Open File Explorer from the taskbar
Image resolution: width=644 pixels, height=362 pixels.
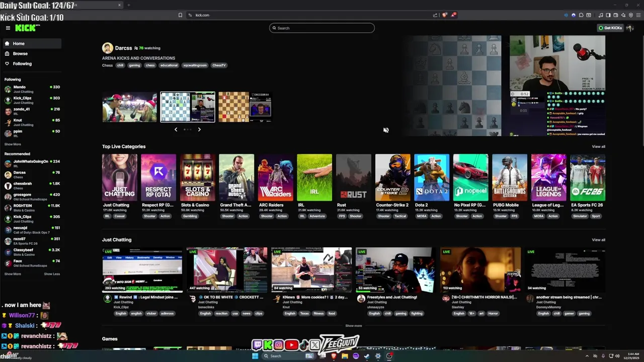pyautogui.click(x=345, y=356)
